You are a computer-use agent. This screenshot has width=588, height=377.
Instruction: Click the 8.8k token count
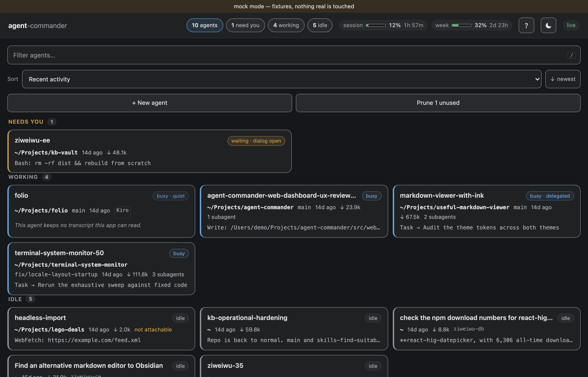coord(441,329)
